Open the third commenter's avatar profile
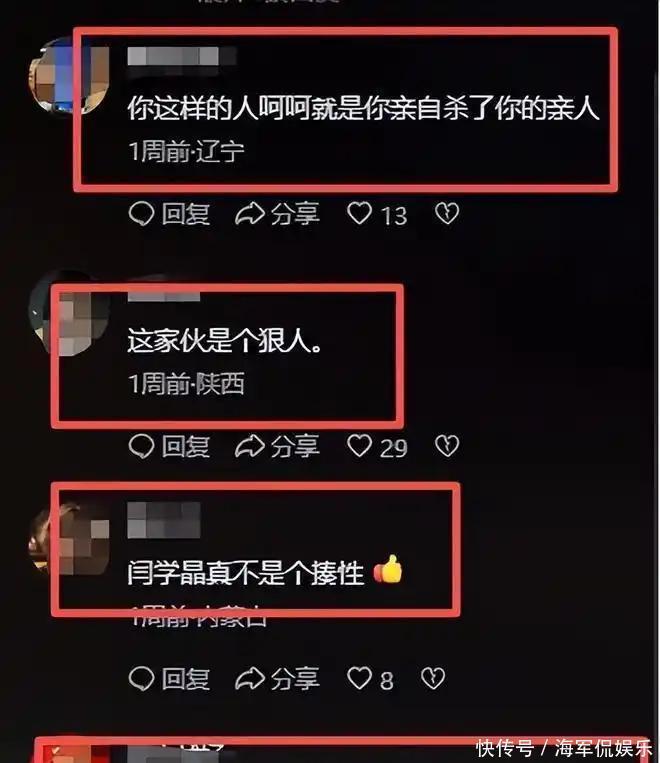Viewport: 660px width, 763px height. (69, 539)
